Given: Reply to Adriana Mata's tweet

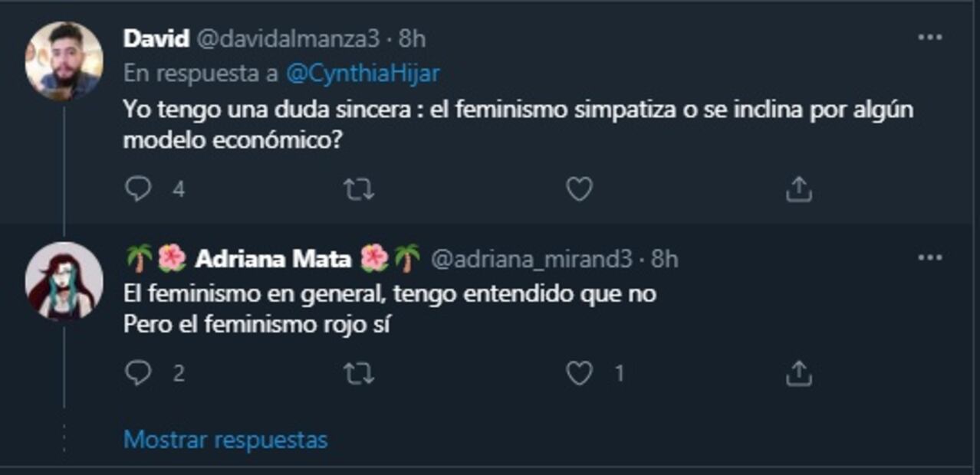Looking at the screenshot, I should [138, 374].
